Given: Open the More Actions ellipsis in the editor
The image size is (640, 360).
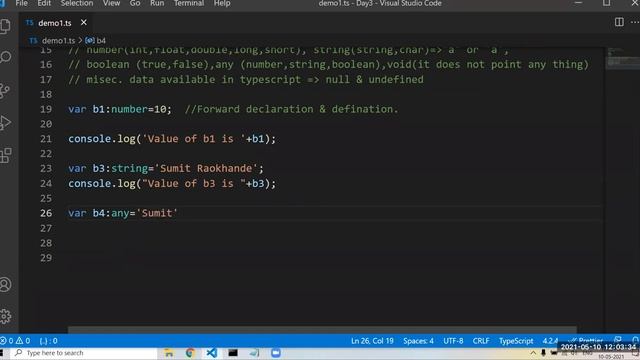Looking at the screenshot, I should coord(635,22).
